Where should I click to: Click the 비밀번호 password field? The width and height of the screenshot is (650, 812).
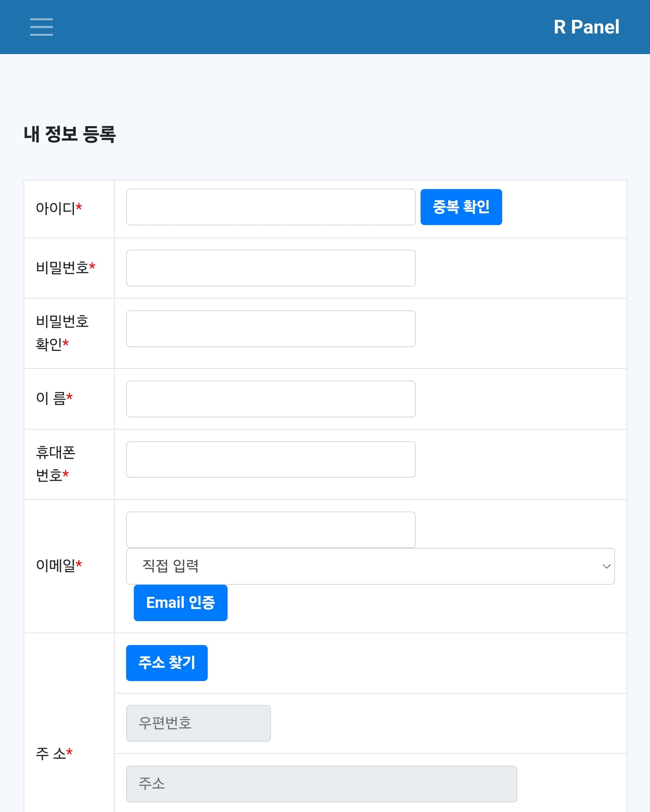click(x=270, y=267)
